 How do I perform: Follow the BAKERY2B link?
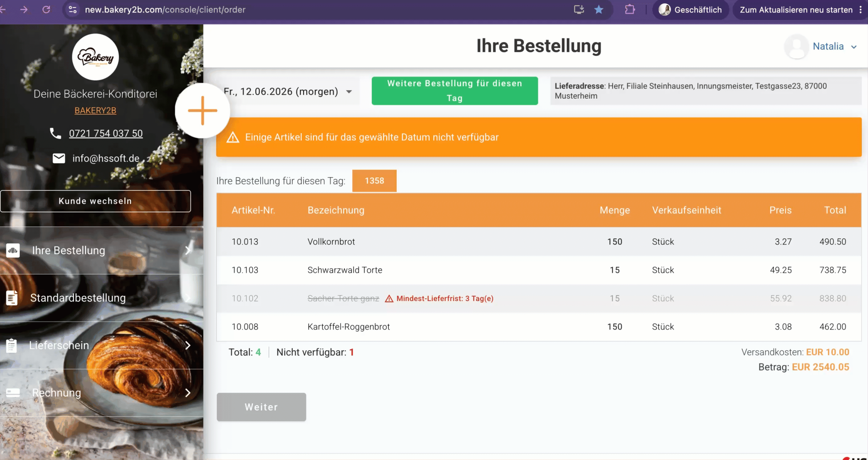[x=95, y=110]
